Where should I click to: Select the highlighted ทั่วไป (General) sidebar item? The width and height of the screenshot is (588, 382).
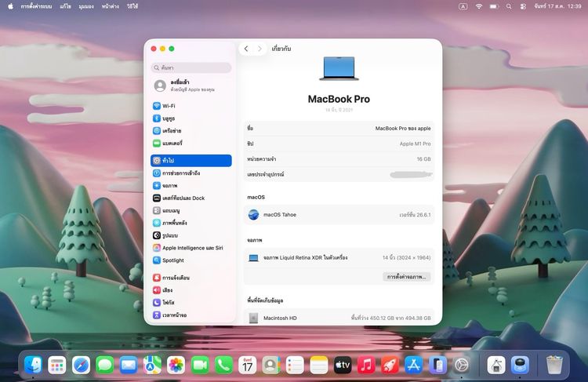pyautogui.click(x=191, y=161)
